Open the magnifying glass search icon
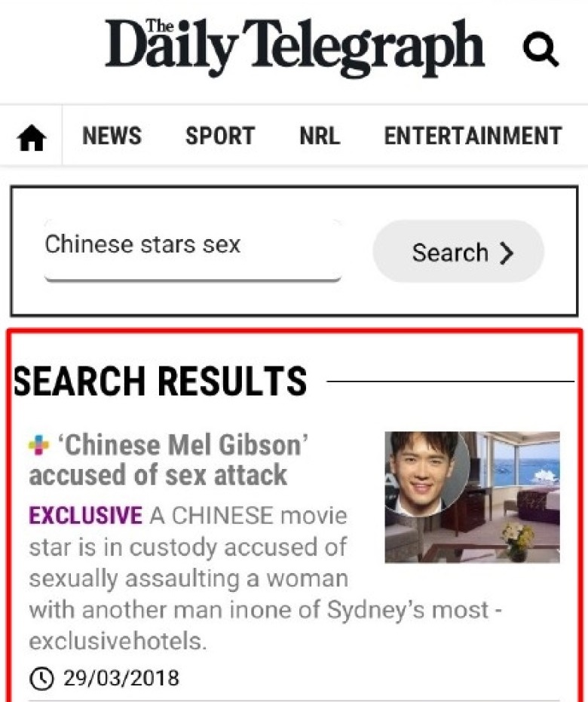The width and height of the screenshot is (588, 702). click(x=541, y=49)
